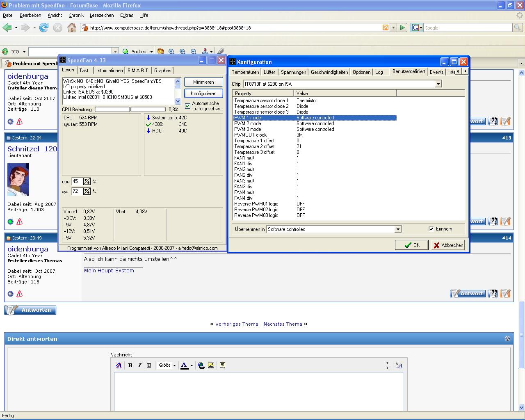Open the Größe font size dropdown
The height and width of the screenshot is (420, 525).
[x=167, y=365]
